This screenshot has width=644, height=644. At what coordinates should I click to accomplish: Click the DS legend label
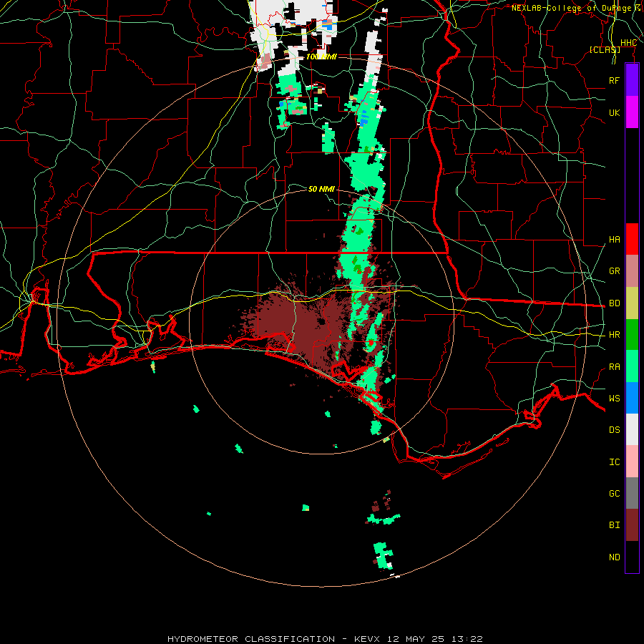pyautogui.click(x=615, y=429)
